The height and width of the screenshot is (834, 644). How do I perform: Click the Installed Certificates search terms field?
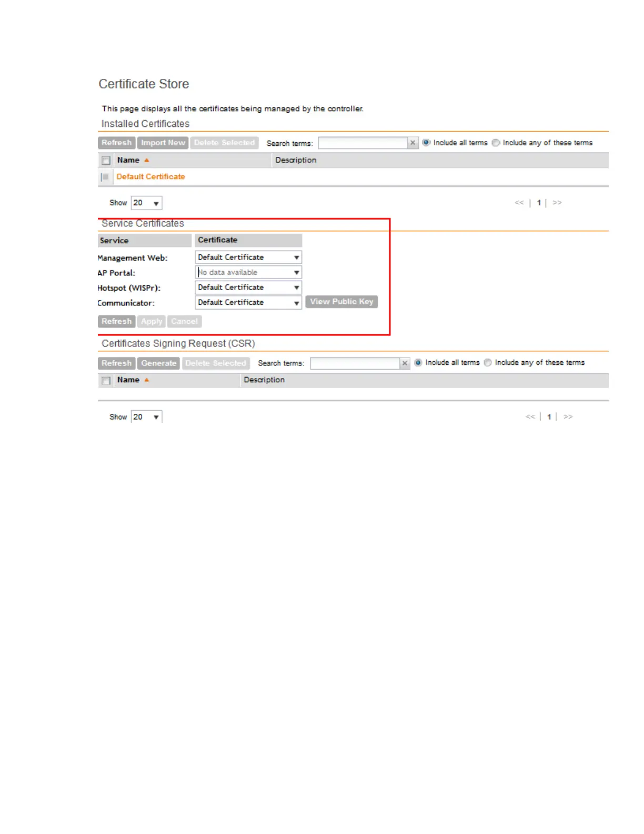point(364,143)
